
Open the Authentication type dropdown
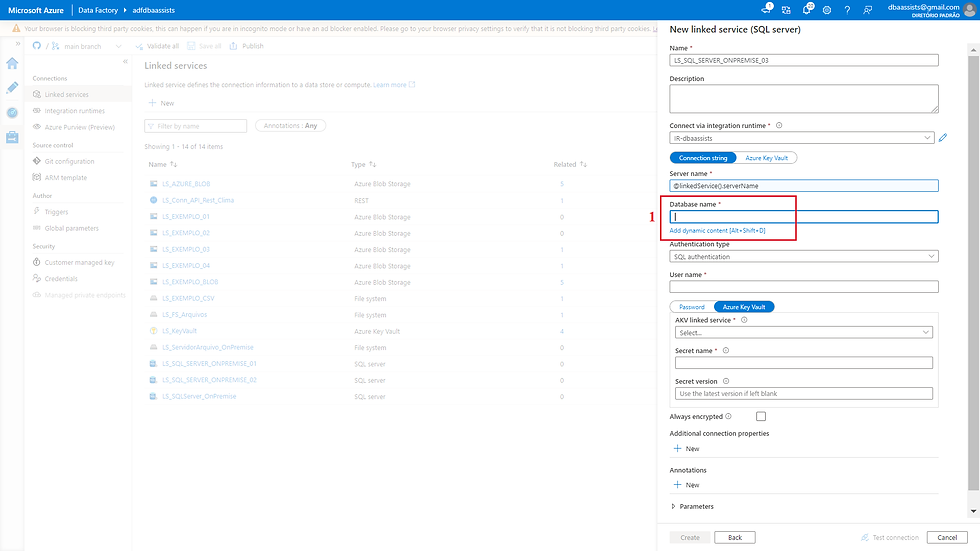(804, 256)
